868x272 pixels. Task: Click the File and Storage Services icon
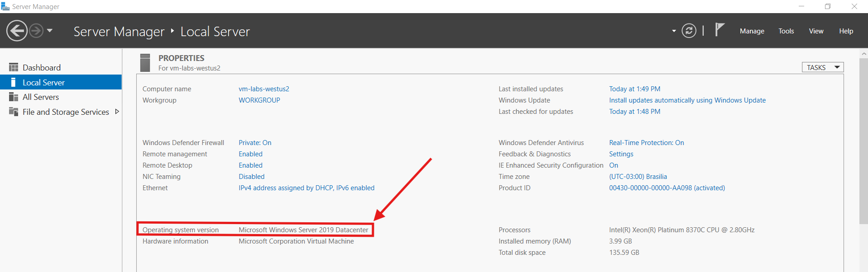pos(14,112)
